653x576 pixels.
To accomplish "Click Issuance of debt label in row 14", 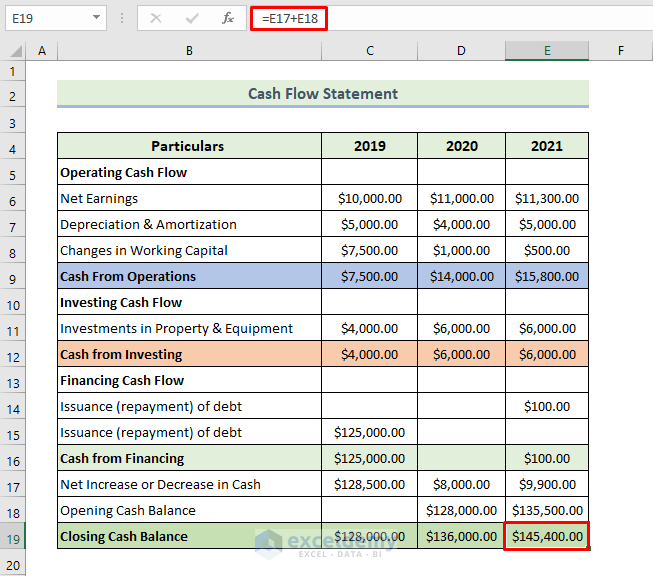I will [x=189, y=406].
